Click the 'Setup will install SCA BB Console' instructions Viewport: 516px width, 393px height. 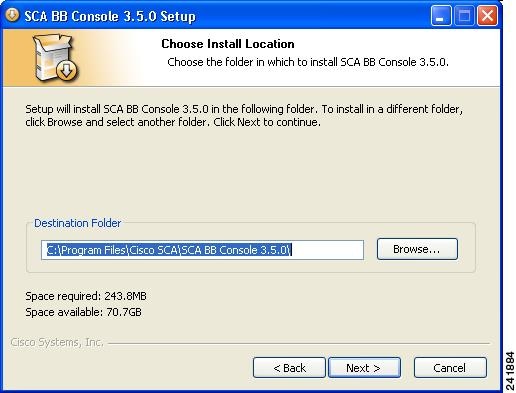244,115
